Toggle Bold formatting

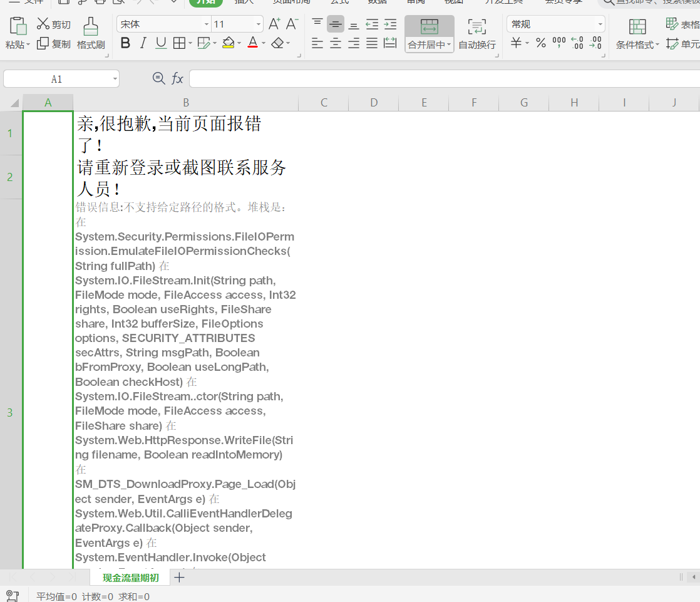125,43
